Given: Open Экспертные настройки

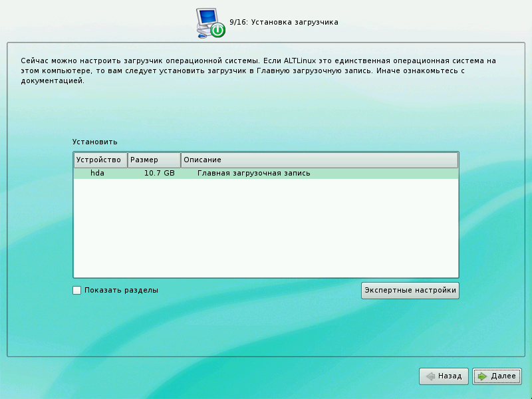Looking at the screenshot, I should (x=410, y=290).
